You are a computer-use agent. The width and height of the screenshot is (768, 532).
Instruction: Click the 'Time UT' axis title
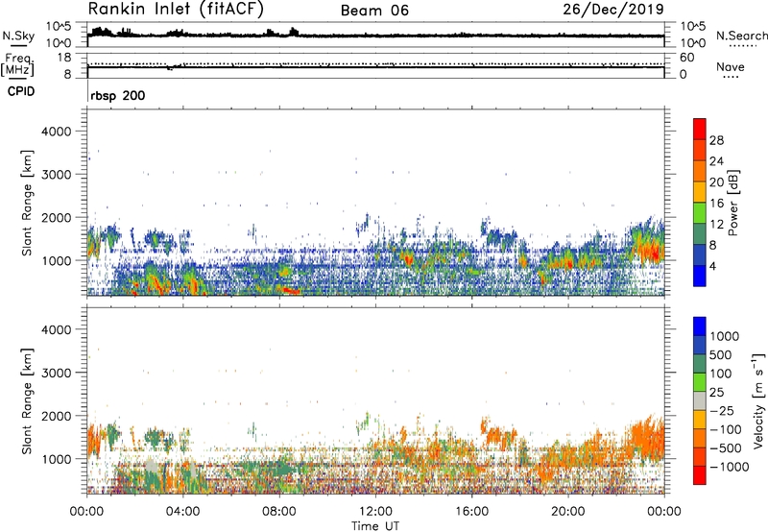pos(375,526)
